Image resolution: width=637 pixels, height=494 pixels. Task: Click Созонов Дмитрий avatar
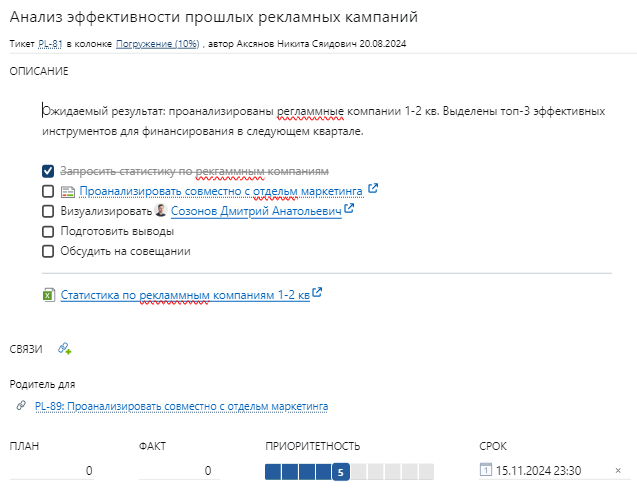point(161,210)
